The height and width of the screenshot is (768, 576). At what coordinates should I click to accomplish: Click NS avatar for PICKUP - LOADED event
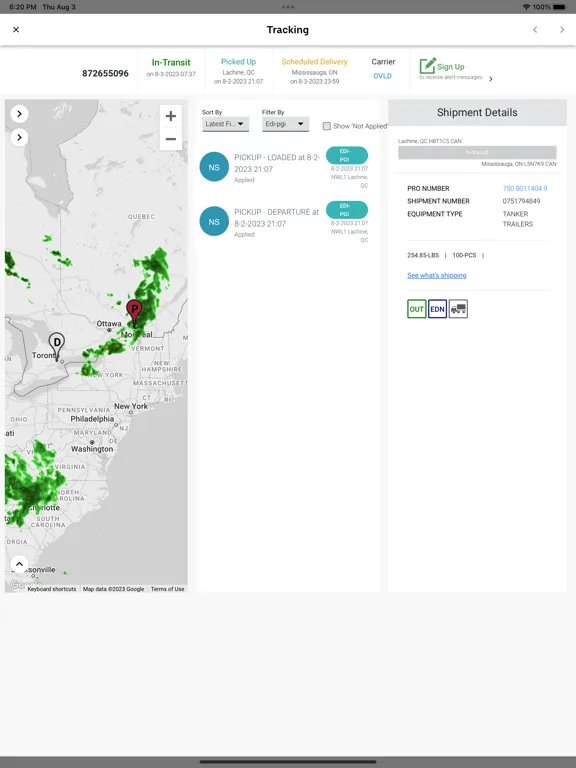pos(214,167)
